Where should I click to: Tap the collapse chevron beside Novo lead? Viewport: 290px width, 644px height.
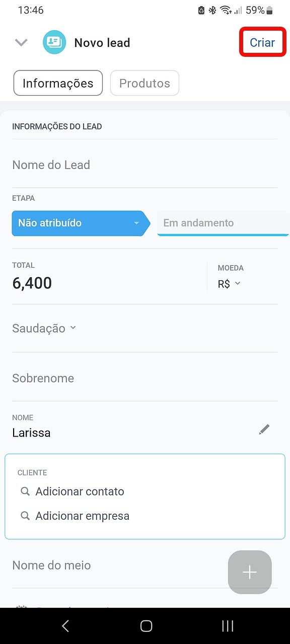pos(21,43)
